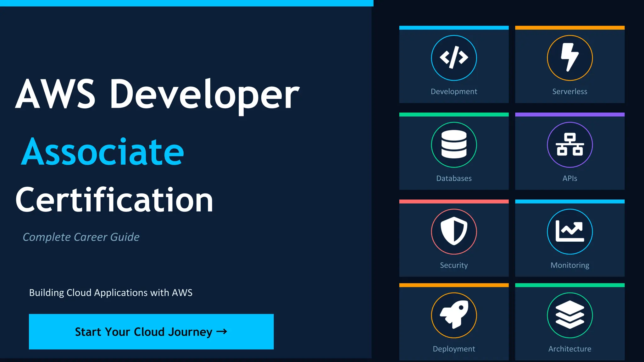Image resolution: width=644 pixels, height=362 pixels.
Task: Click the Deployment label text
Action: [x=454, y=349]
